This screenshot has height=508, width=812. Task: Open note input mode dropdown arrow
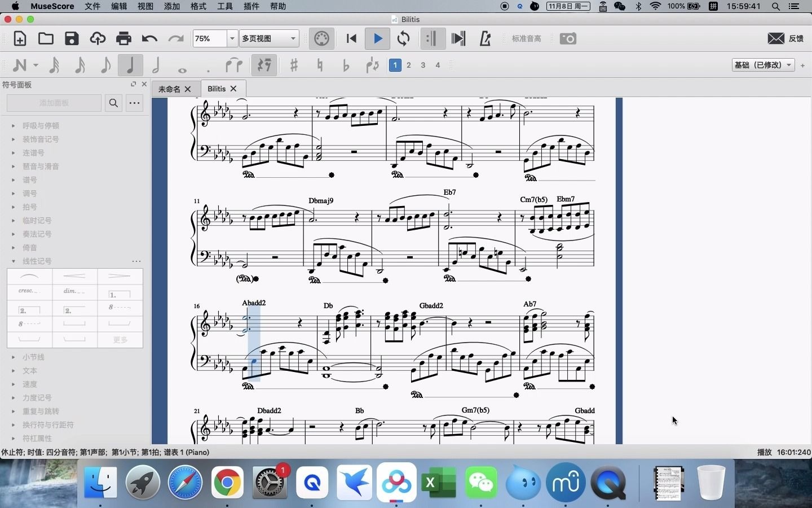pyautogui.click(x=36, y=65)
